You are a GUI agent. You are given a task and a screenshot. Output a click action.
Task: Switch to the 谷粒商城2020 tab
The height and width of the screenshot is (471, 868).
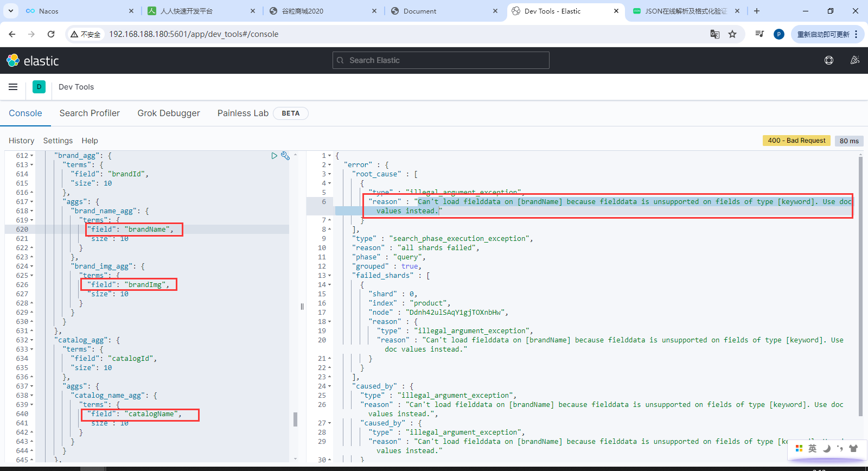click(322, 11)
